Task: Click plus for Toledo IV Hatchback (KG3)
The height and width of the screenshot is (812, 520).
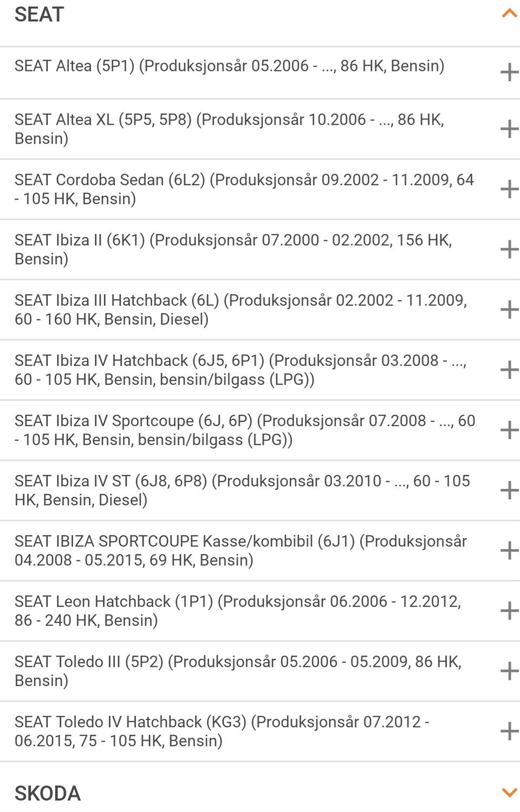Action: coord(509,731)
